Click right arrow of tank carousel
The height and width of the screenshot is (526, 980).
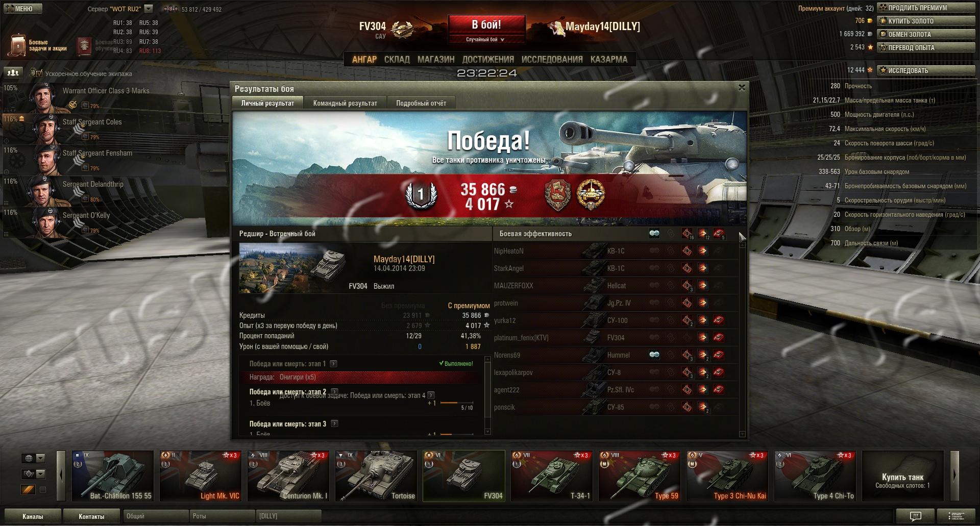point(954,475)
